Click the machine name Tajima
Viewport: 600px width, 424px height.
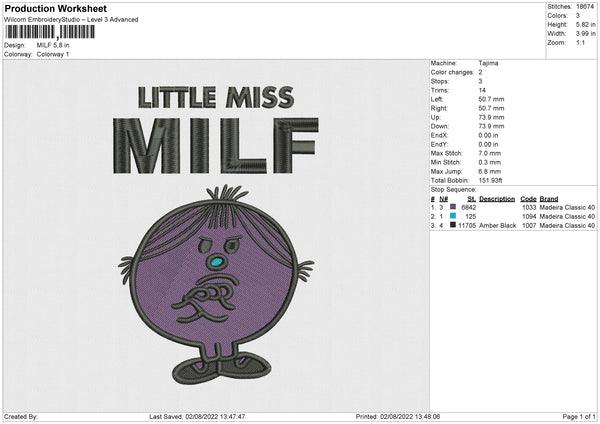coord(488,63)
